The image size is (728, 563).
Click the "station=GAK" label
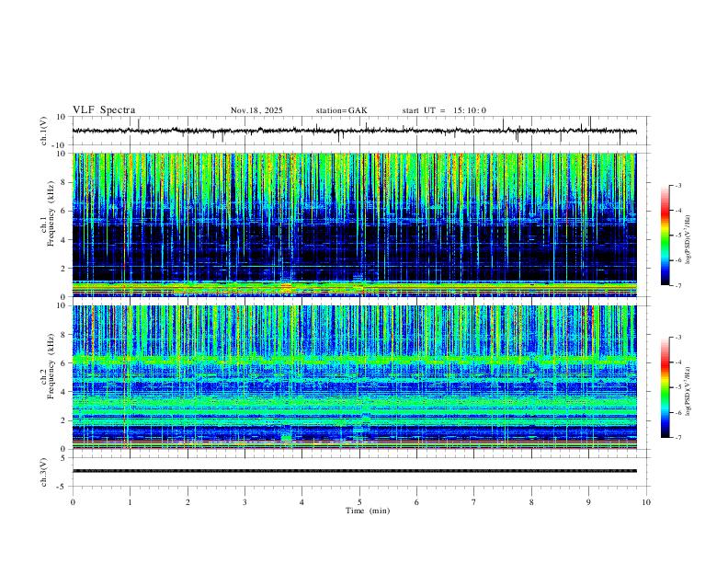tap(341, 110)
